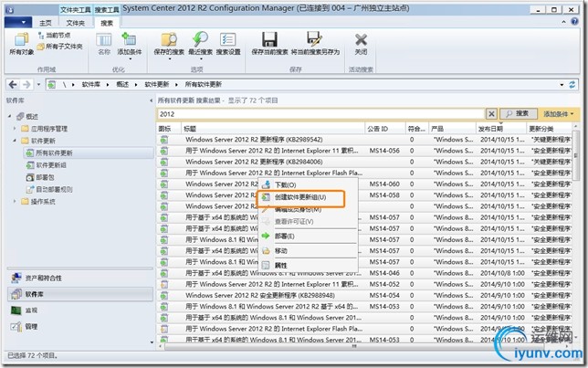Sort by the 发布日期 column header
The height and width of the screenshot is (368, 588).
[501, 129]
